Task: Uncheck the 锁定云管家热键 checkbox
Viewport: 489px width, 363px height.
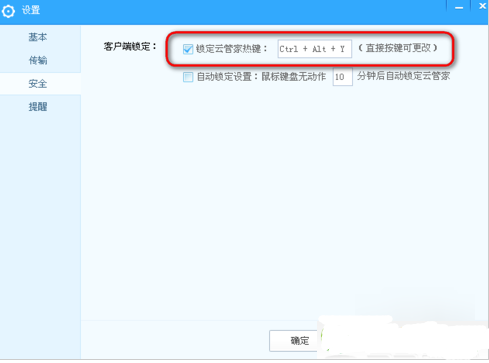Action: coord(188,49)
